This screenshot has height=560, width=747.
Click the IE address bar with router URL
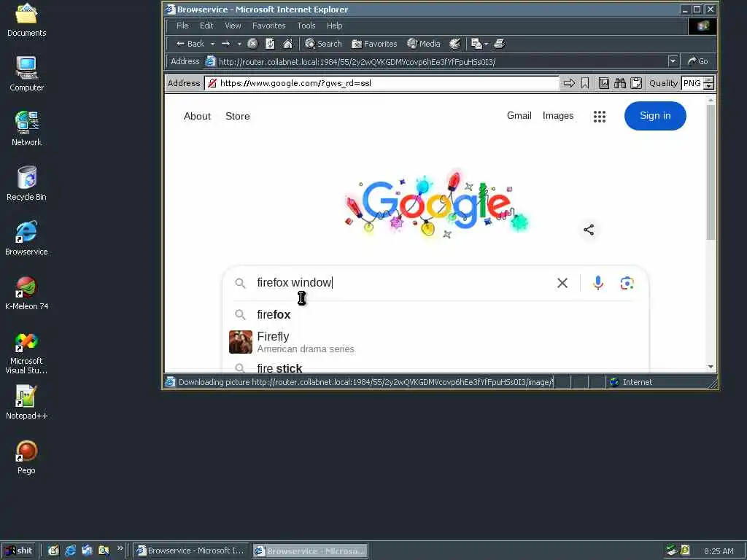[x=436, y=61]
